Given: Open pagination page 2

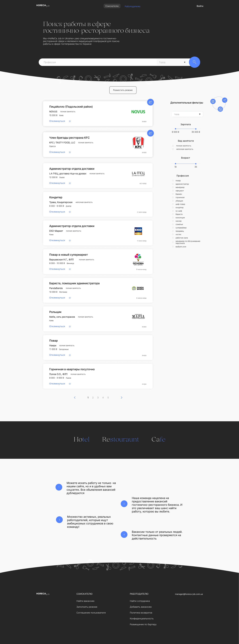Looking at the screenshot, I should coord(93,397).
